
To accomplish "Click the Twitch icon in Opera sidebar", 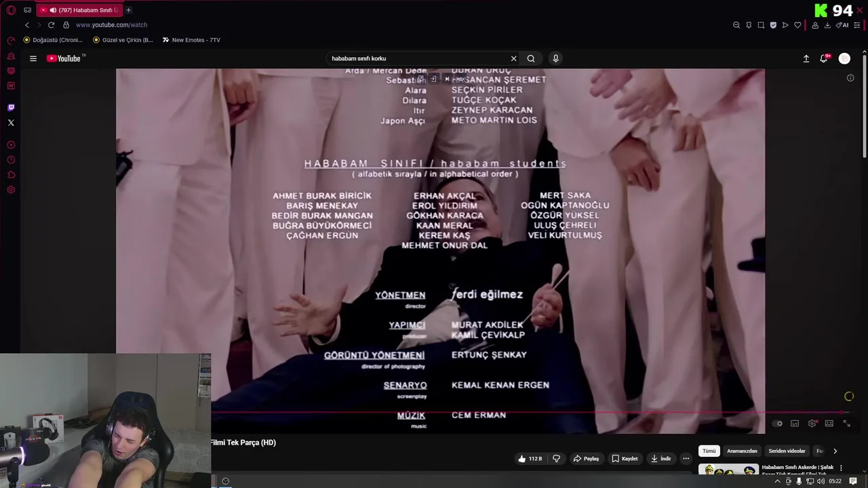I will pos(11,107).
